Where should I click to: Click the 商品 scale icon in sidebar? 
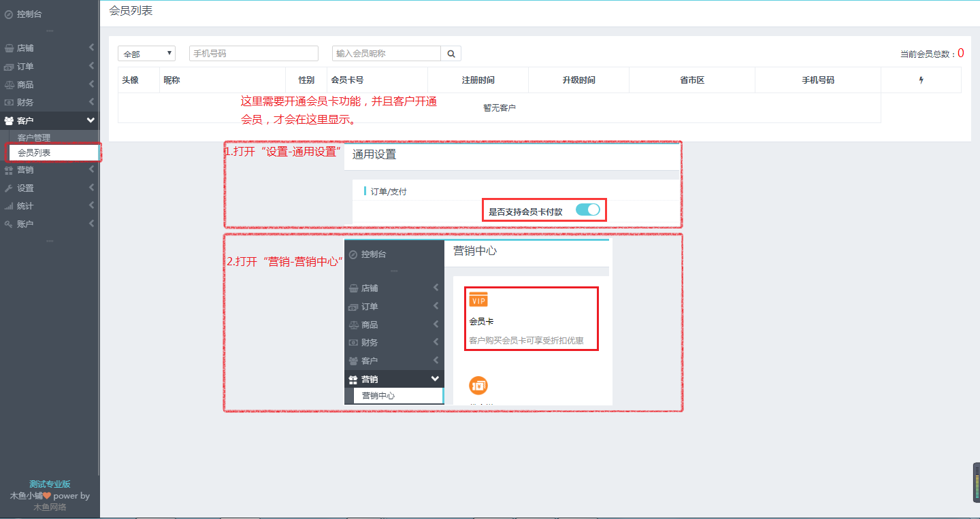pyautogui.click(x=9, y=85)
